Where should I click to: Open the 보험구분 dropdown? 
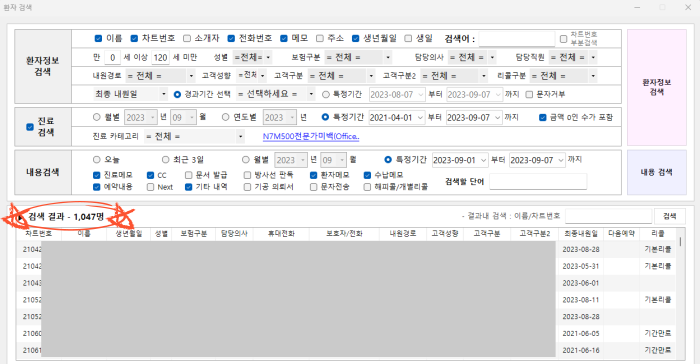(x=358, y=57)
